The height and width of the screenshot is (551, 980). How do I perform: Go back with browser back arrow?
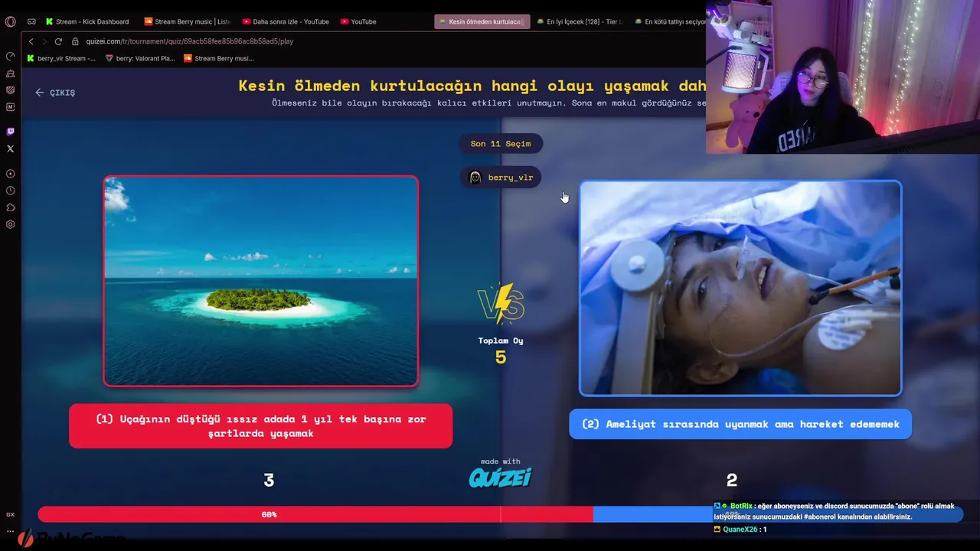pos(31,41)
